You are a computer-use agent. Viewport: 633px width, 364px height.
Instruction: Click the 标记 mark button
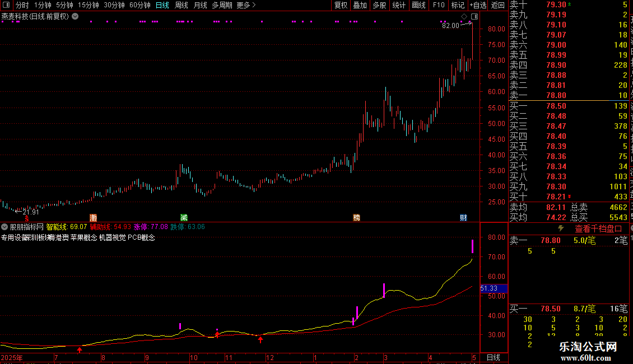pyautogui.click(x=458, y=5)
